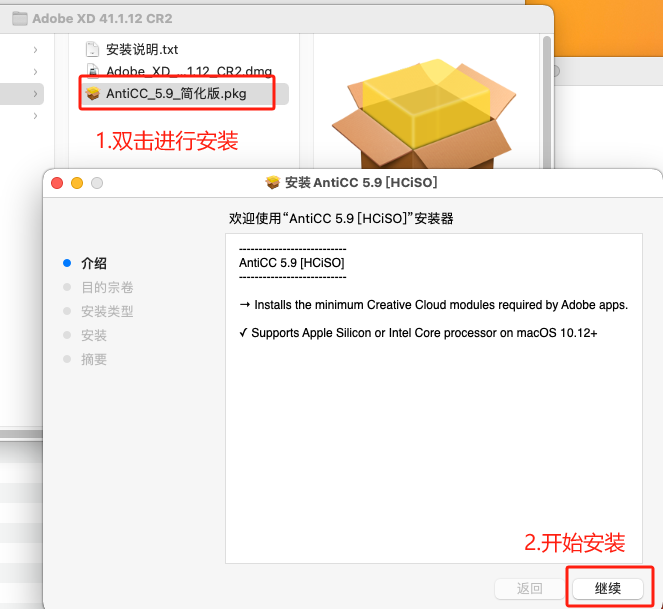
Task: Click the 安装类型 step in installer sidebar
Action: [107, 311]
